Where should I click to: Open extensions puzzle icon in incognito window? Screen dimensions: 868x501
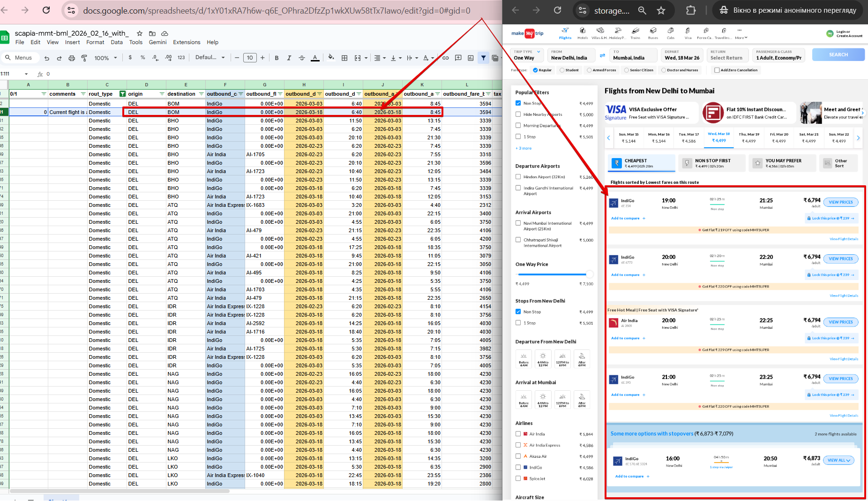[691, 10]
